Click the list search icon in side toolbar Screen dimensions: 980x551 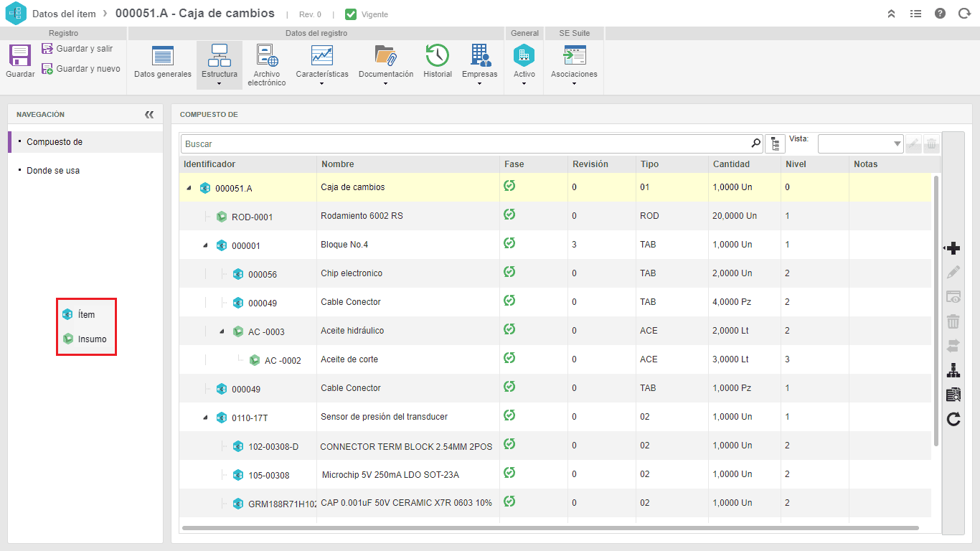pos(953,395)
